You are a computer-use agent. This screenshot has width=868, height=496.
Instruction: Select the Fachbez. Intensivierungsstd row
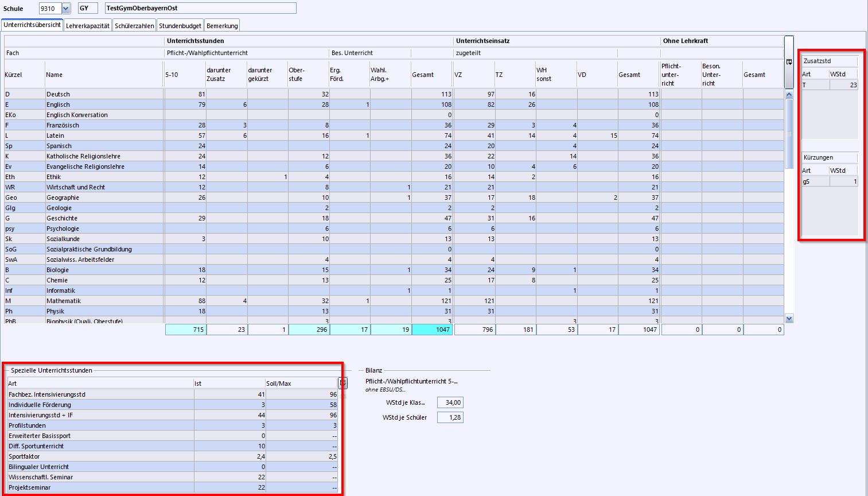[173, 394]
